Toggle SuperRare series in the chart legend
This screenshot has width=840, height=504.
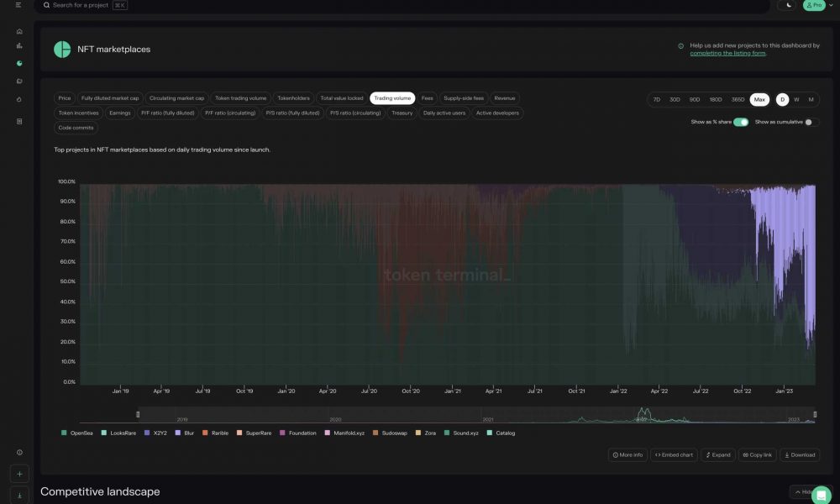click(254, 433)
